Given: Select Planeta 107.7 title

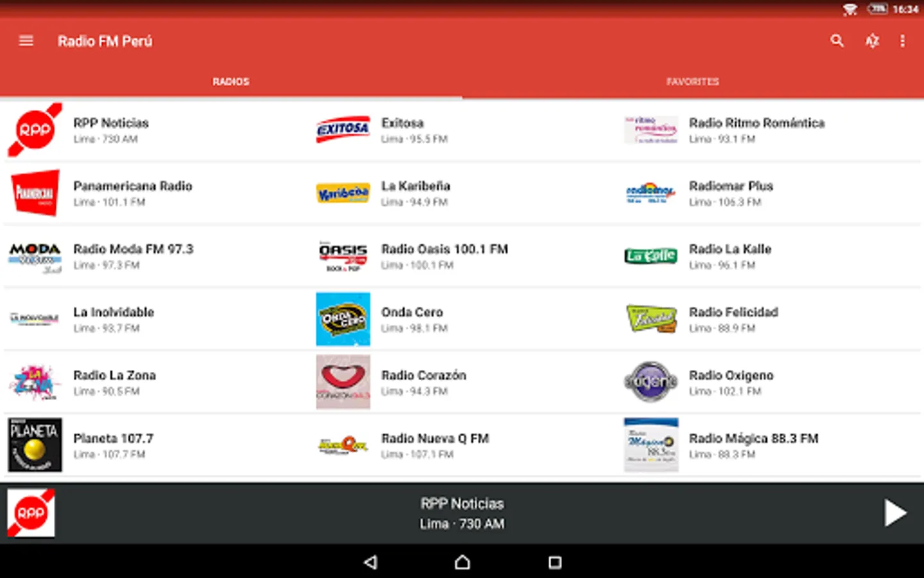Looking at the screenshot, I should point(113,438).
